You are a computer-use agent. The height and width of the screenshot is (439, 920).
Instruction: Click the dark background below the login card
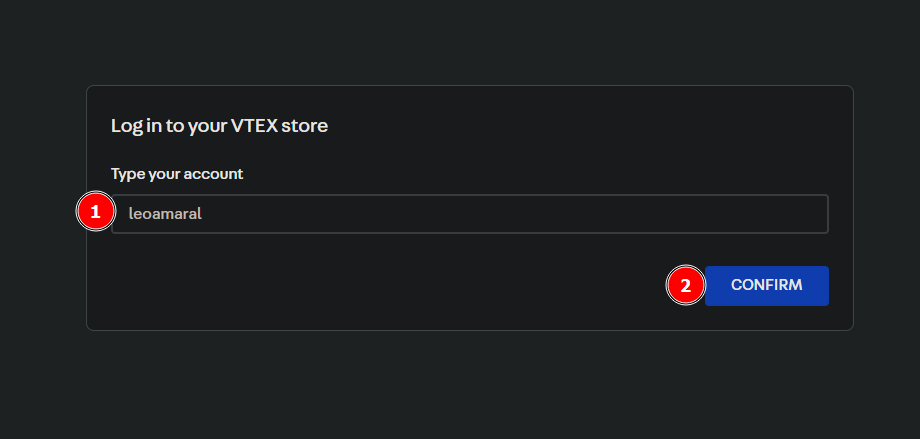460,385
